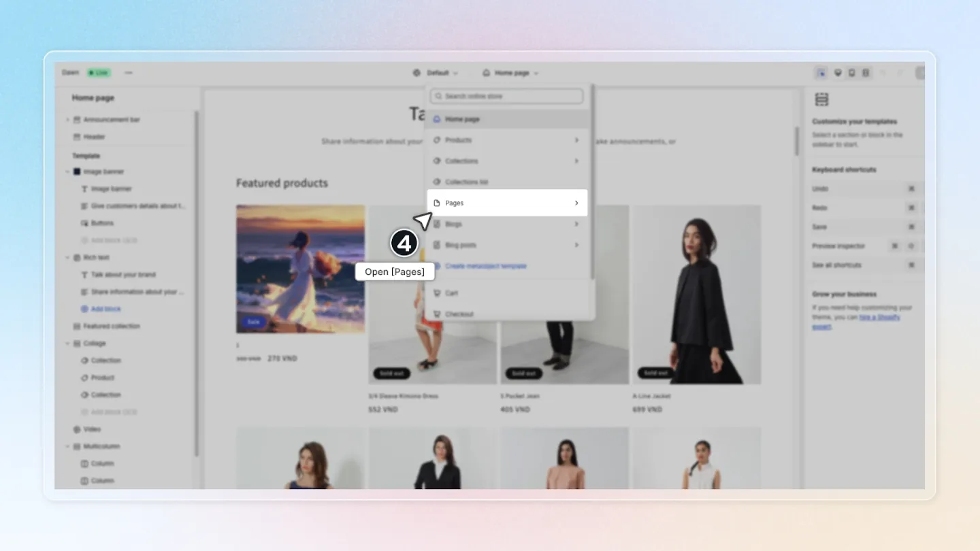Collapse the Announcement bar arrow in the sidebar
This screenshot has height=551, width=980.
[67, 120]
